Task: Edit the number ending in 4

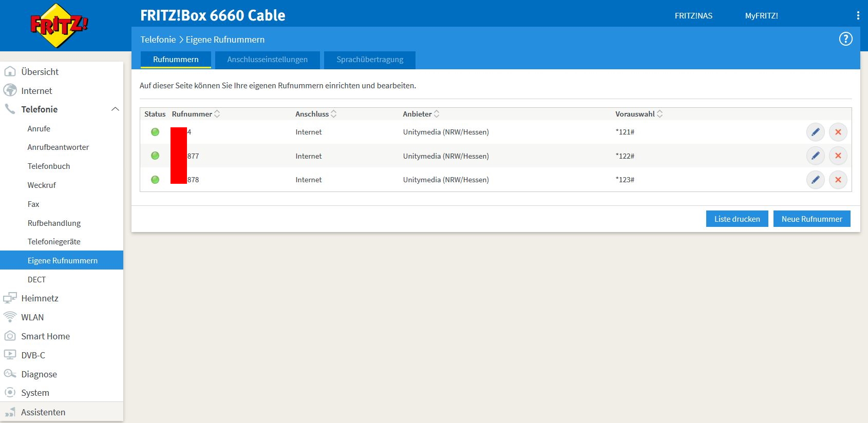Action: [815, 132]
